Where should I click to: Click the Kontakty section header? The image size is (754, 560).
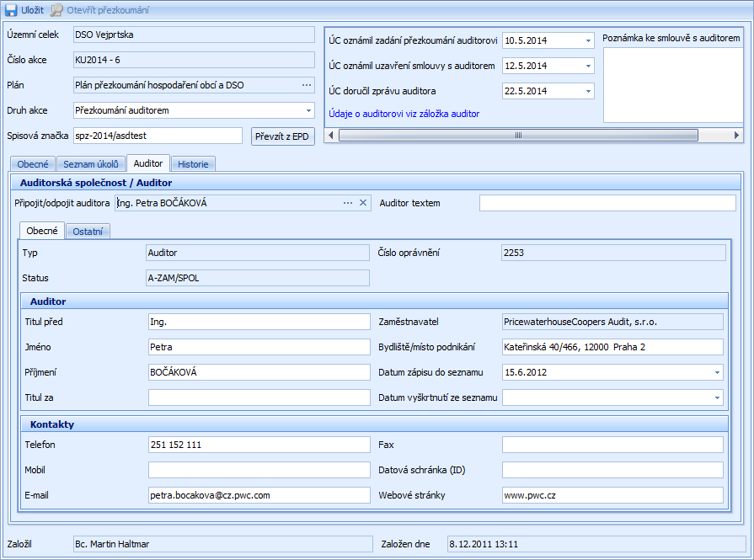click(x=375, y=424)
